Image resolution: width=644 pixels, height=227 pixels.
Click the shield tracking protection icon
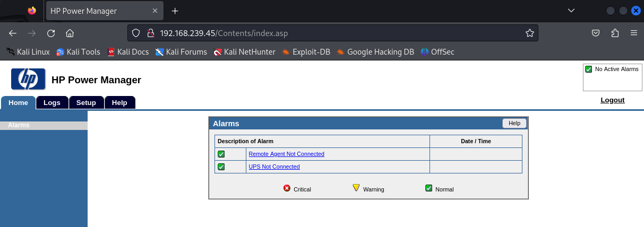pyautogui.click(x=136, y=33)
